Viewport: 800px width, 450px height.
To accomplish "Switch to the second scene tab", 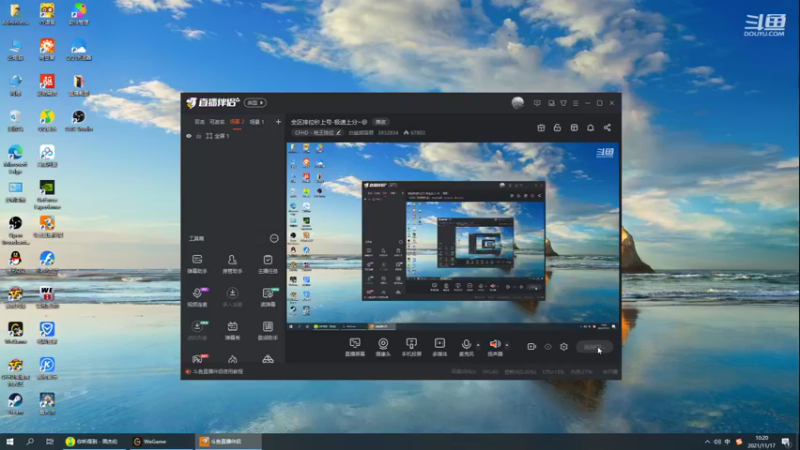I will click(217, 122).
